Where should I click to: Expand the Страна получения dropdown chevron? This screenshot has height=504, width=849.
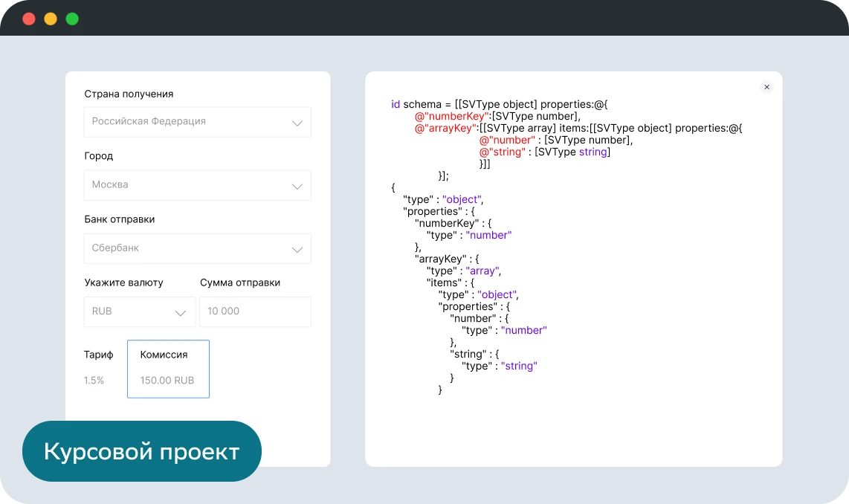click(x=297, y=123)
